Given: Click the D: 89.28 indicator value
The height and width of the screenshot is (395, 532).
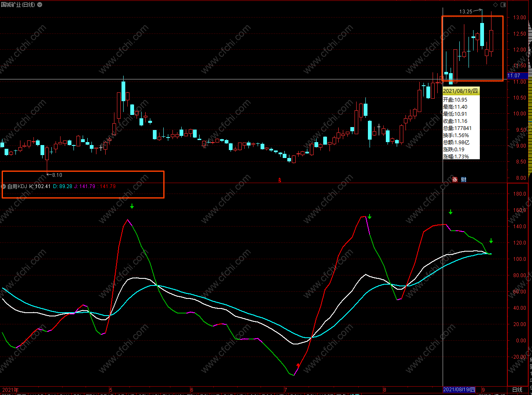Looking at the screenshot, I should point(63,186).
